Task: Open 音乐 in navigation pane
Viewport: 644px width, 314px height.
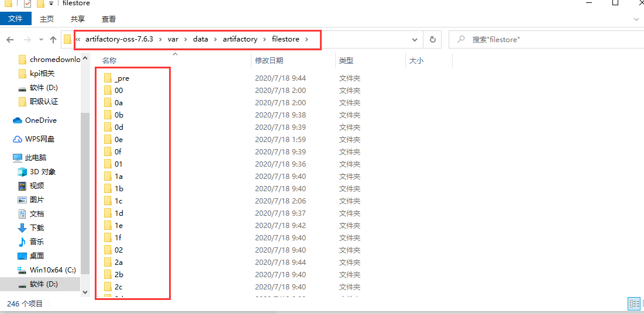Action: [31, 241]
